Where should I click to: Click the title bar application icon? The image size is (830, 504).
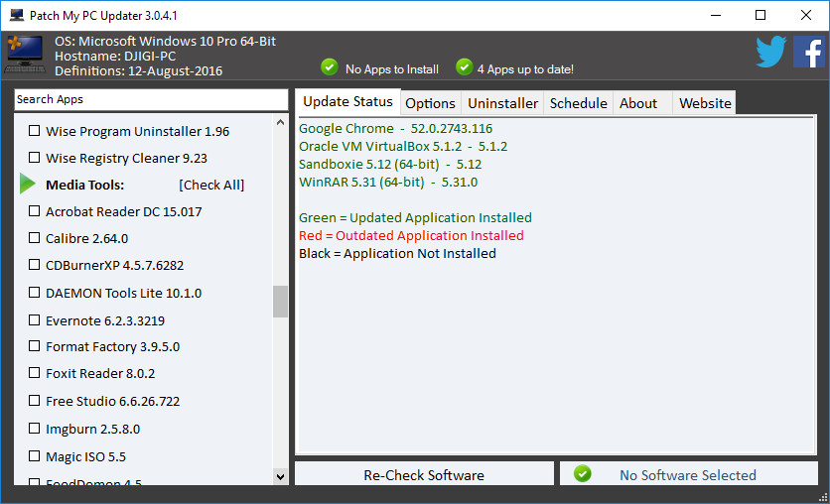pyautogui.click(x=17, y=15)
